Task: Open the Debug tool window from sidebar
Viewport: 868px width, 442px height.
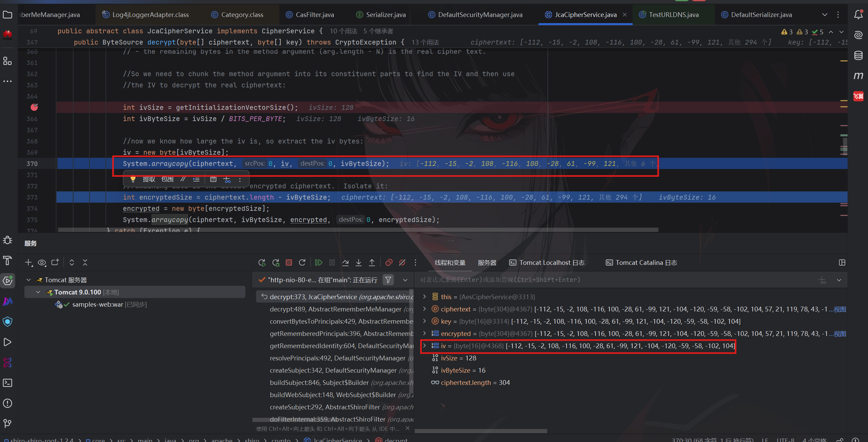Action: (7, 240)
